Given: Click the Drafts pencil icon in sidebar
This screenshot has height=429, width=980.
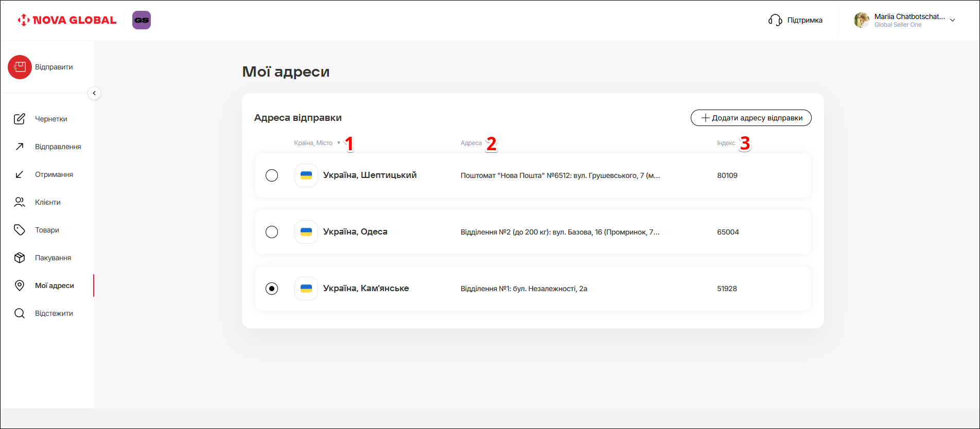Looking at the screenshot, I should 20,119.
